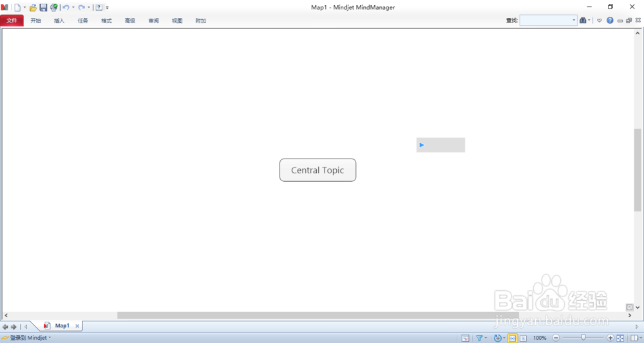
Task: Open the binoculars find options dropdown arrow
Action: pyautogui.click(x=589, y=20)
